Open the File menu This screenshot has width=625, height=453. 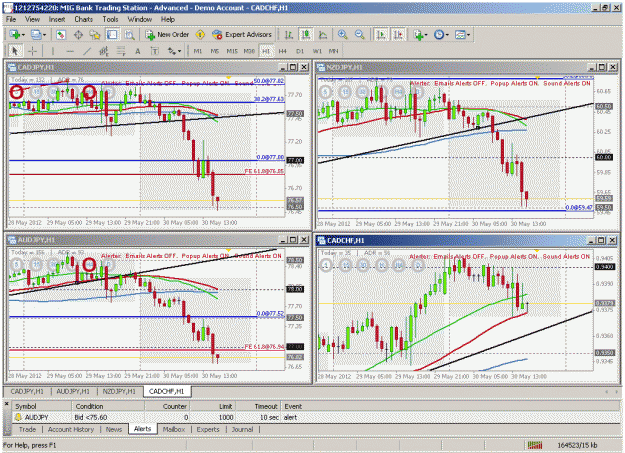[x=11, y=19]
